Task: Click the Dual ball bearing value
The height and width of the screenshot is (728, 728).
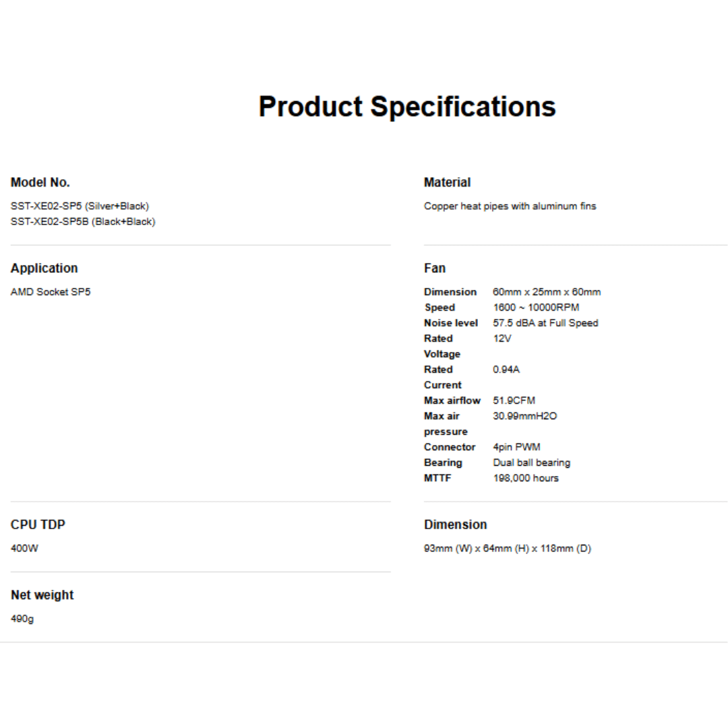Action: coord(531,462)
